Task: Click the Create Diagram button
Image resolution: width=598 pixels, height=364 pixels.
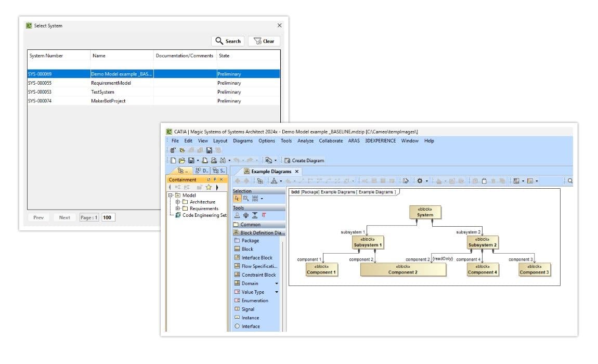Action: point(304,161)
